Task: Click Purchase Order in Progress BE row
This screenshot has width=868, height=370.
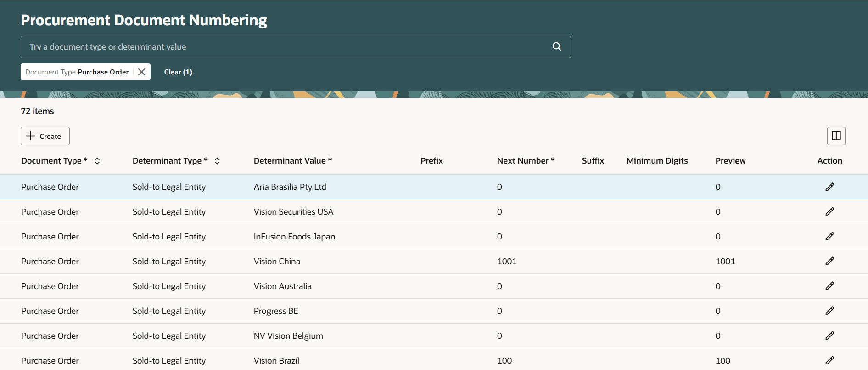Action: click(50, 311)
